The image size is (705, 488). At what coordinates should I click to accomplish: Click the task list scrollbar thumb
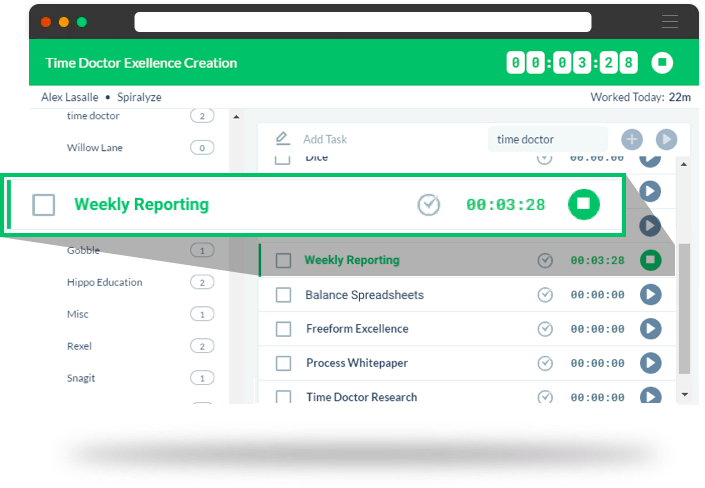pyautogui.click(x=684, y=309)
